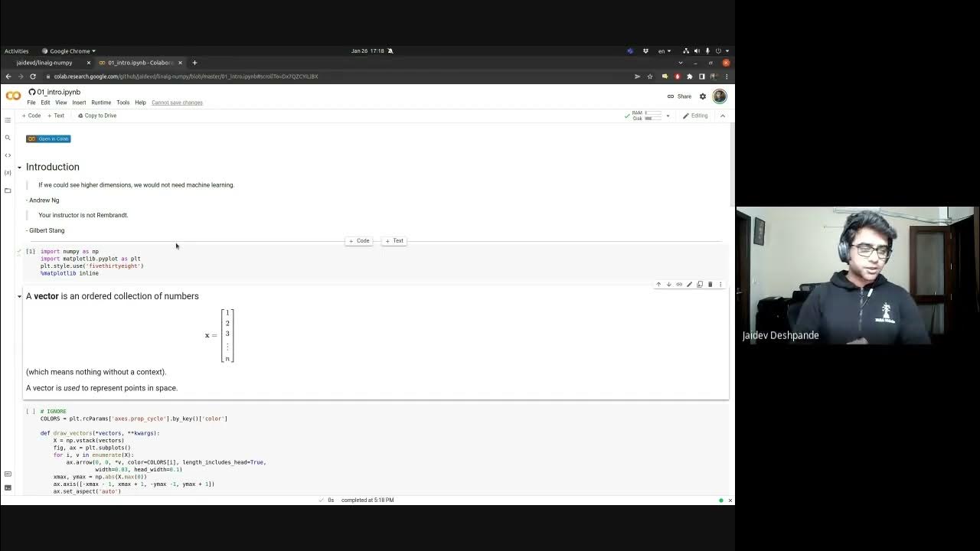
Task: Open a new Chrome tab
Action: (x=194, y=63)
